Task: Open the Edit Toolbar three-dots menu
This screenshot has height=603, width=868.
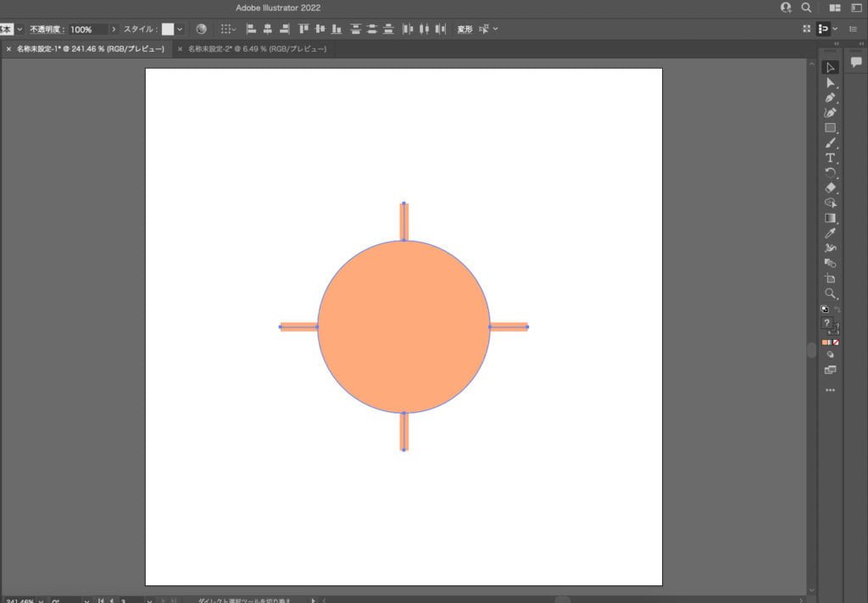Action: click(x=830, y=390)
